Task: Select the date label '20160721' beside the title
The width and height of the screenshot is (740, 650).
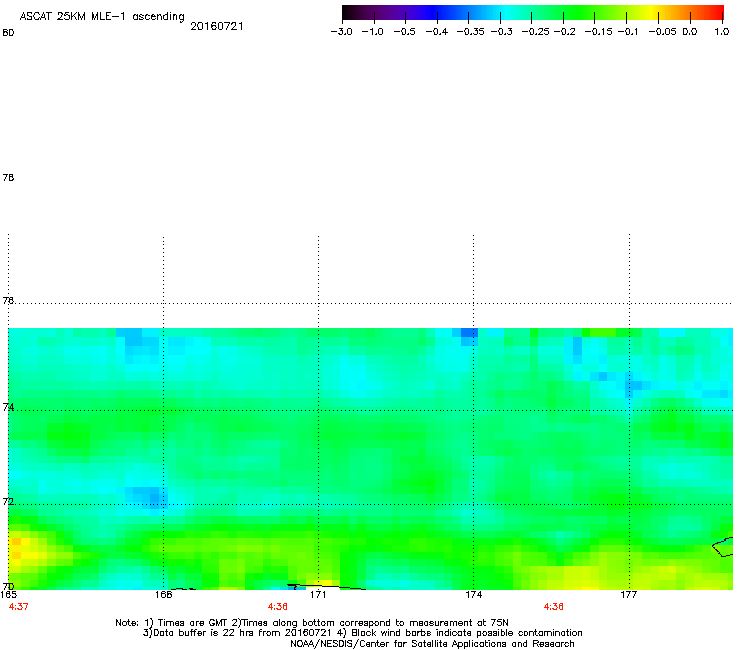Action: pos(217,26)
